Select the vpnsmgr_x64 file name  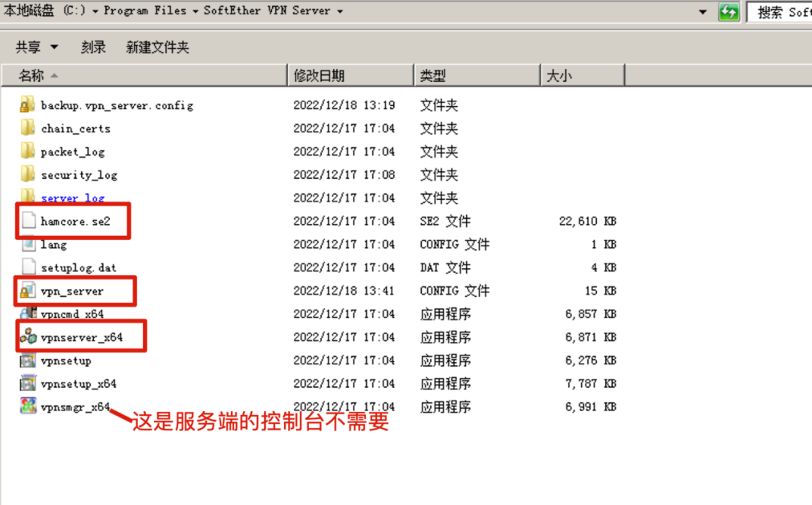point(76,407)
